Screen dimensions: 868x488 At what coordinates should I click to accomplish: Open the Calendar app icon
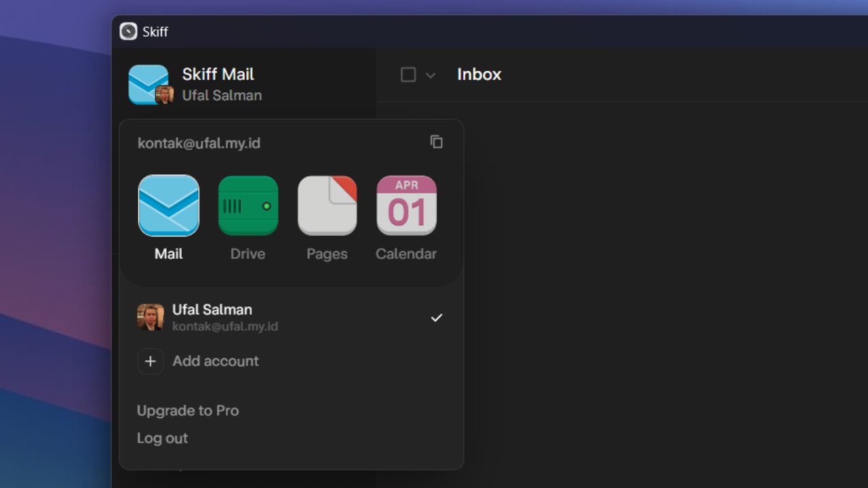click(406, 205)
